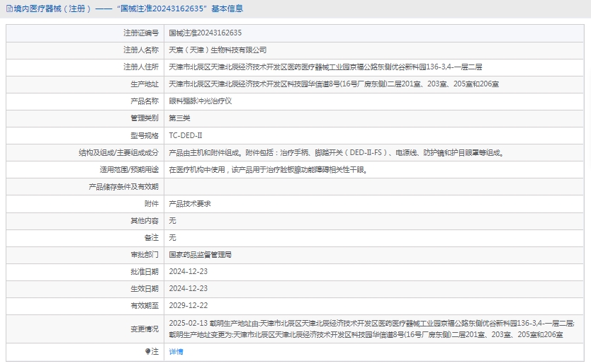Click management category value 第三类
The width and height of the screenshot is (591, 364).
(179, 118)
